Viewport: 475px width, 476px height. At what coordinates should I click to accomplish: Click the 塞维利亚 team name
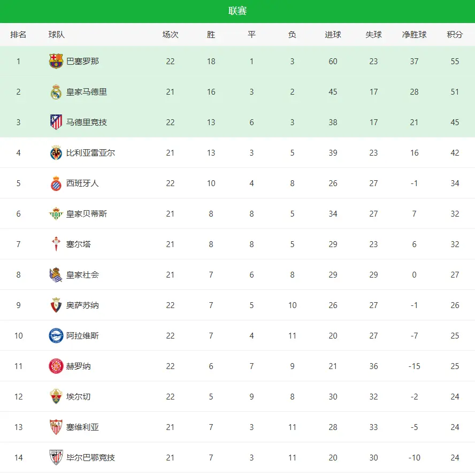82,427
